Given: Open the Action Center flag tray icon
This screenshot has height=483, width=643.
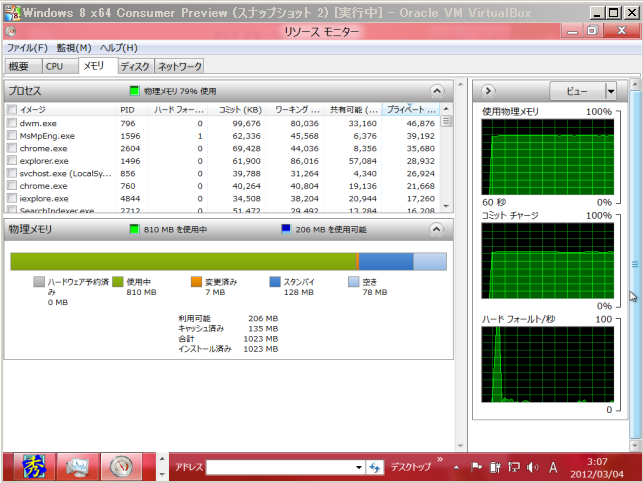Looking at the screenshot, I should pos(476,467).
